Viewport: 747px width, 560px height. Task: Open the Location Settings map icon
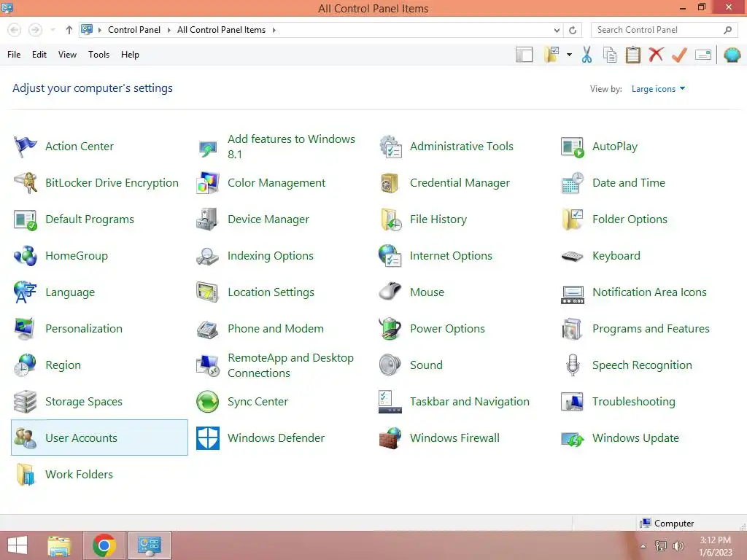[208, 292]
